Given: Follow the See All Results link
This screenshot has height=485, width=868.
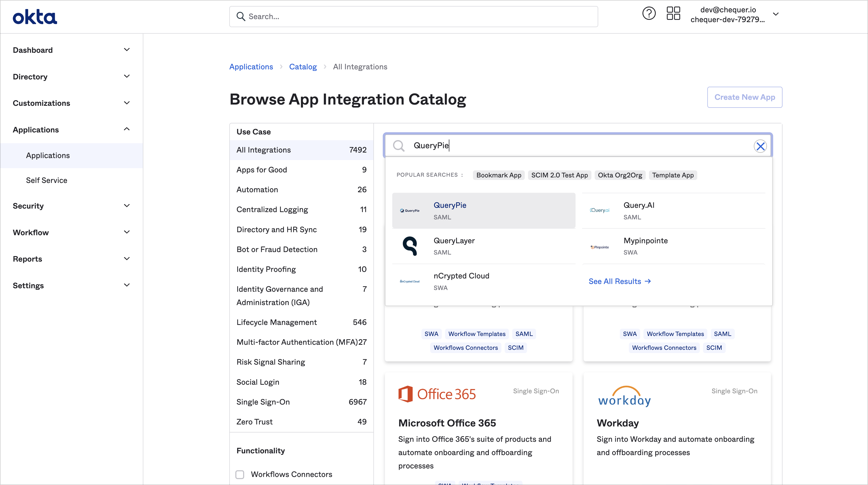Looking at the screenshot, I should (x=620, y=281).
